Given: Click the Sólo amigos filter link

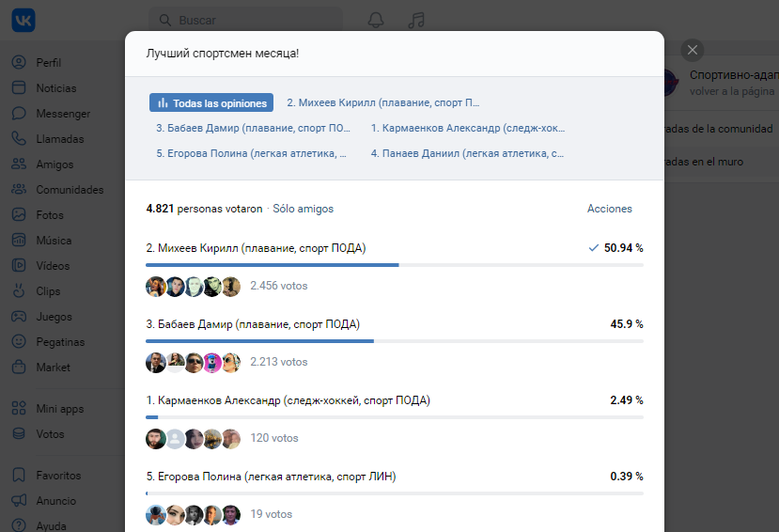Looking at the screenshot, I should [x=304, y=209].
